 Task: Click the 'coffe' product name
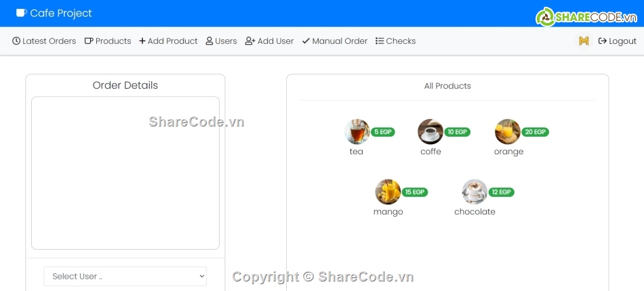tap(430, 152)
